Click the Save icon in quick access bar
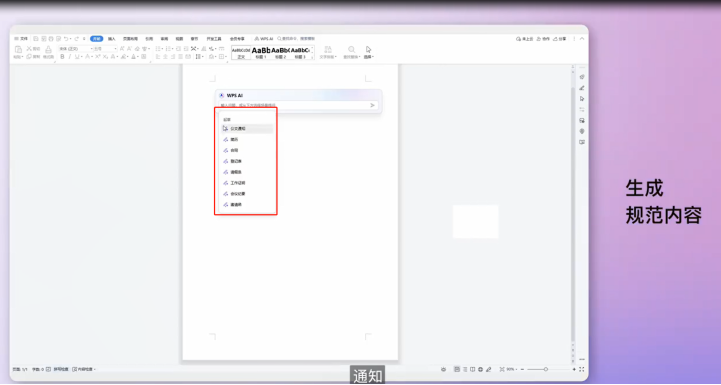 (x=36, y=39)
